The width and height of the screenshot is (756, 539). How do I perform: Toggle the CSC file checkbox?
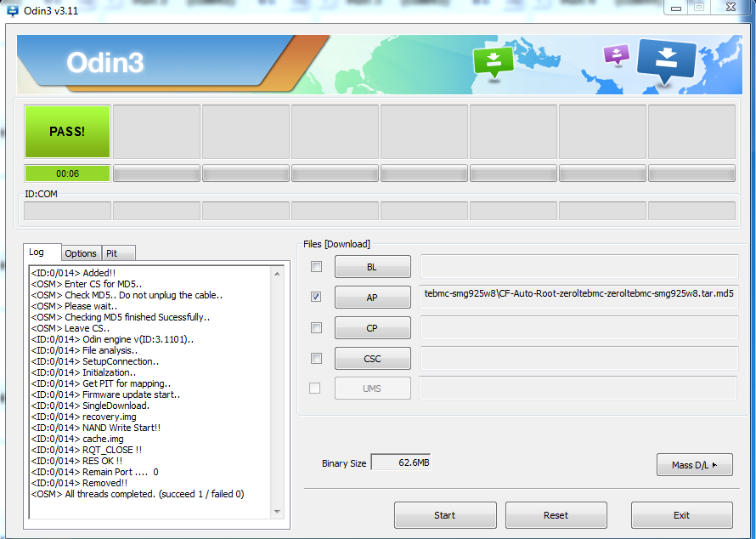(316, 359)
